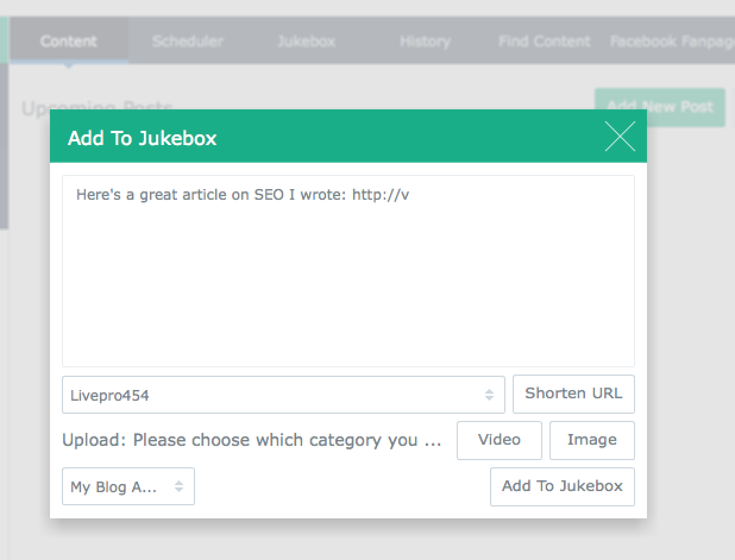Click the account dropdown up-down arrows
This screenshot has width=735, height=560.
click(489, 395)
